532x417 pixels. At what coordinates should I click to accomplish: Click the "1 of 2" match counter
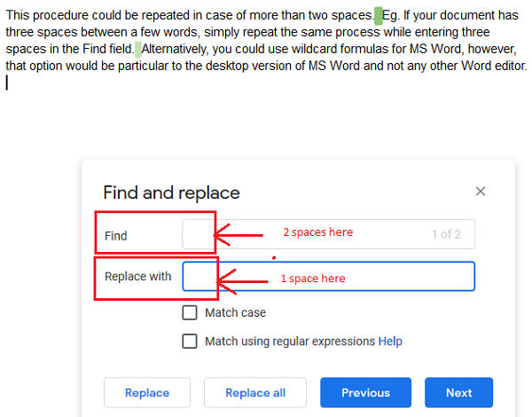(446, 234)
